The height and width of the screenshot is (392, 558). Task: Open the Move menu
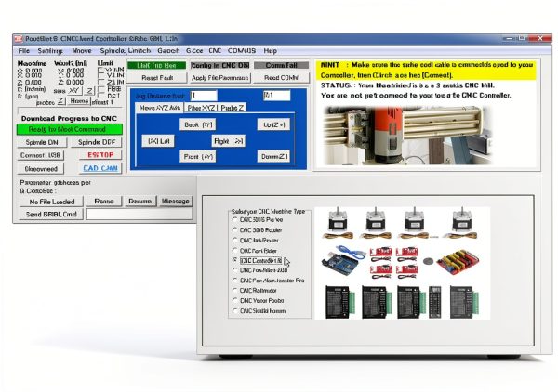coord(82,51)
